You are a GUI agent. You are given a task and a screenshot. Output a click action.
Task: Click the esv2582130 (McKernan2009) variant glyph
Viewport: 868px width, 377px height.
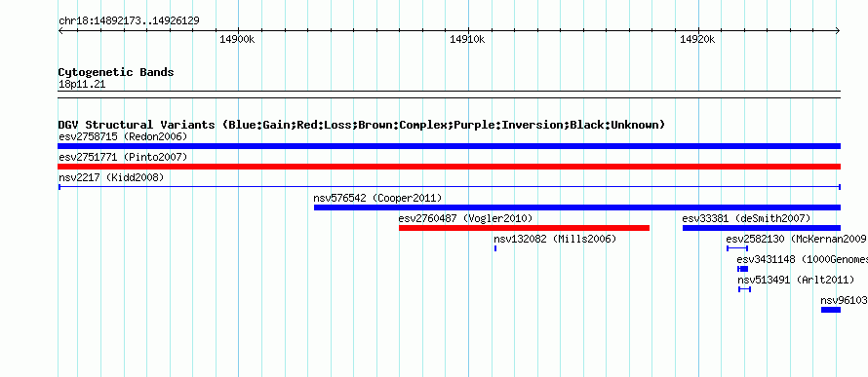pos(736,248)
